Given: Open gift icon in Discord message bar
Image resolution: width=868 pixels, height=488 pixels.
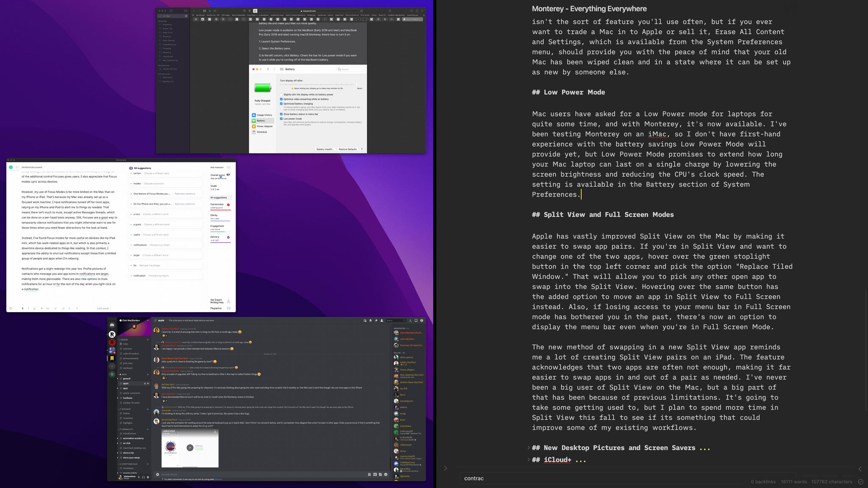Looking at the screenshot, I should [369, 474].
